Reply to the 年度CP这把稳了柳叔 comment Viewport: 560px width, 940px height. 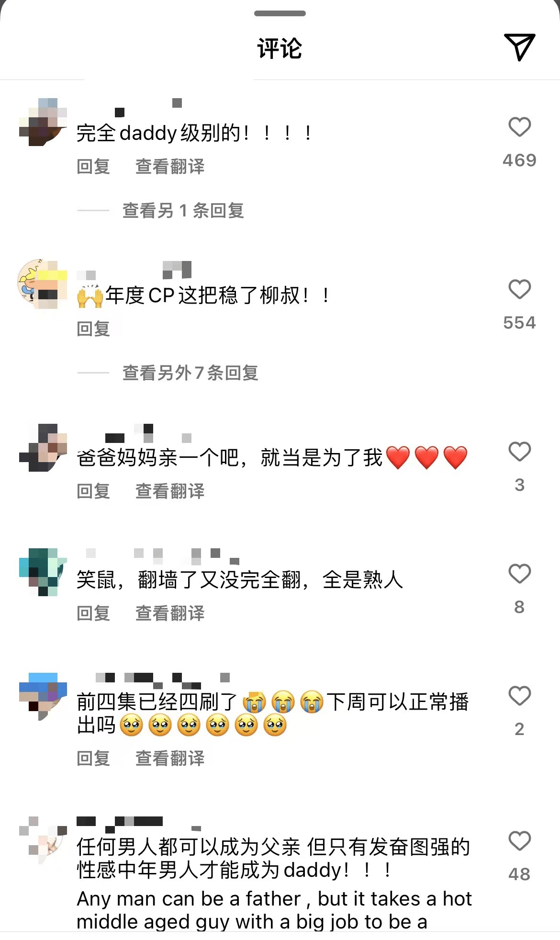coord(93,329)
